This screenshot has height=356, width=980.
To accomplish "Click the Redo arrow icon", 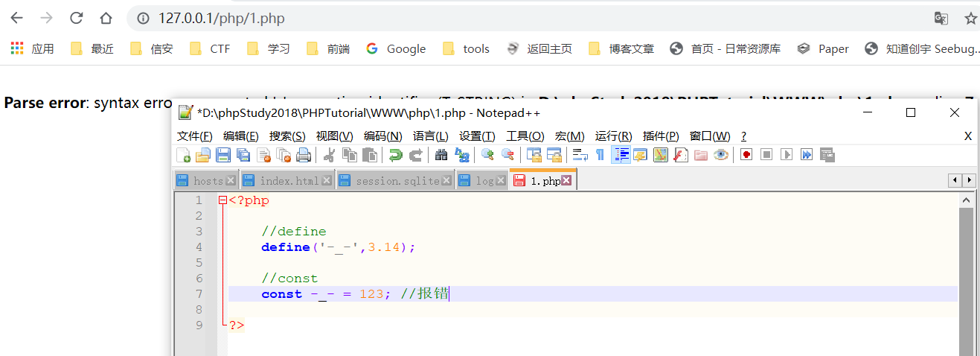I will (x=415, y=154).
